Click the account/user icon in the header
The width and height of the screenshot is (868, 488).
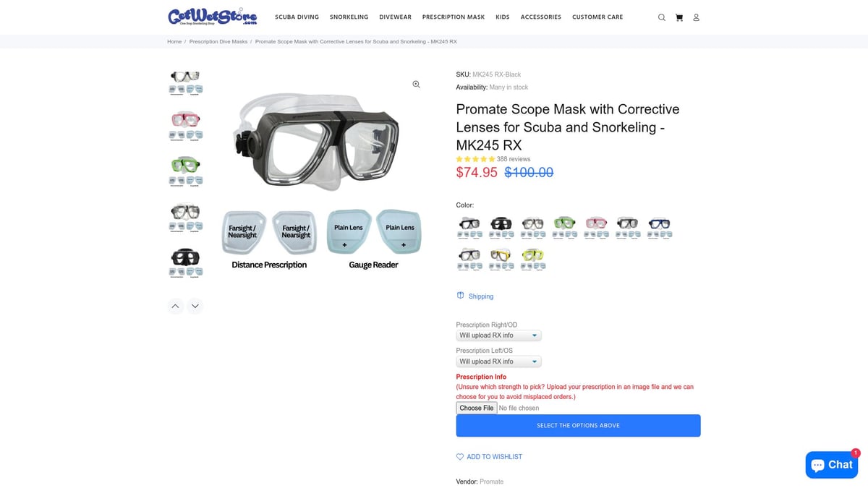[x=696, y=17]
